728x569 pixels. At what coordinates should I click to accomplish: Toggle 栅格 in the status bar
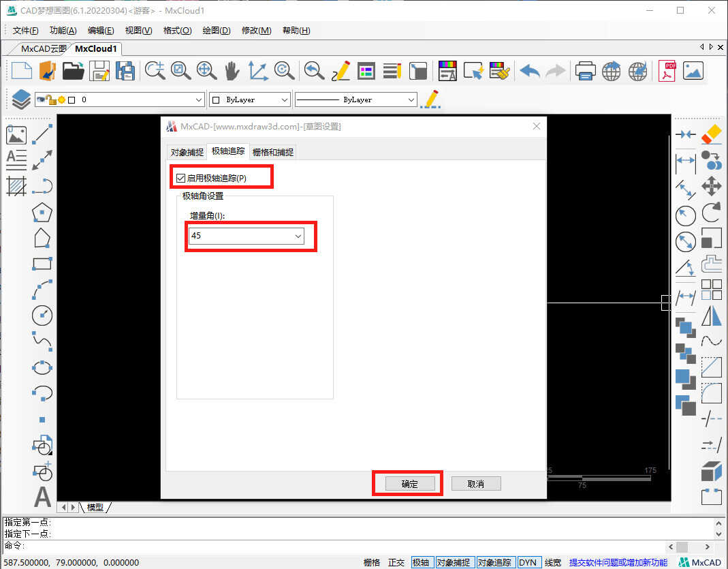[371, 562]
